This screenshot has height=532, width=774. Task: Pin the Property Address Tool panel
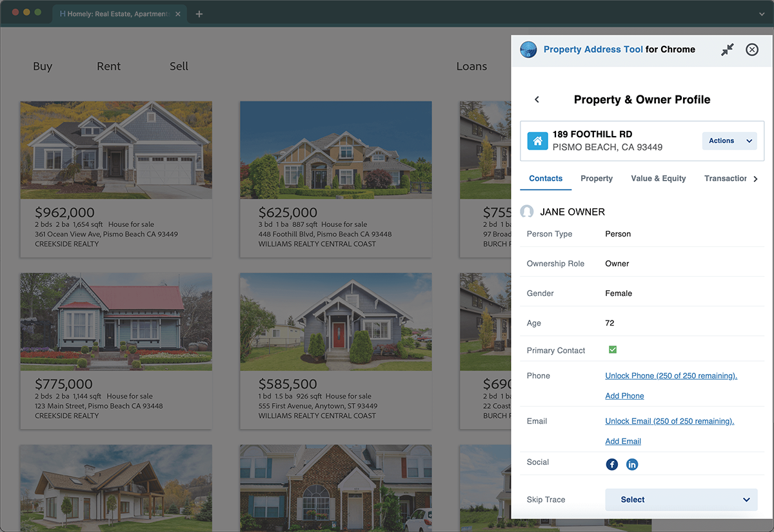tap(728, 49)
